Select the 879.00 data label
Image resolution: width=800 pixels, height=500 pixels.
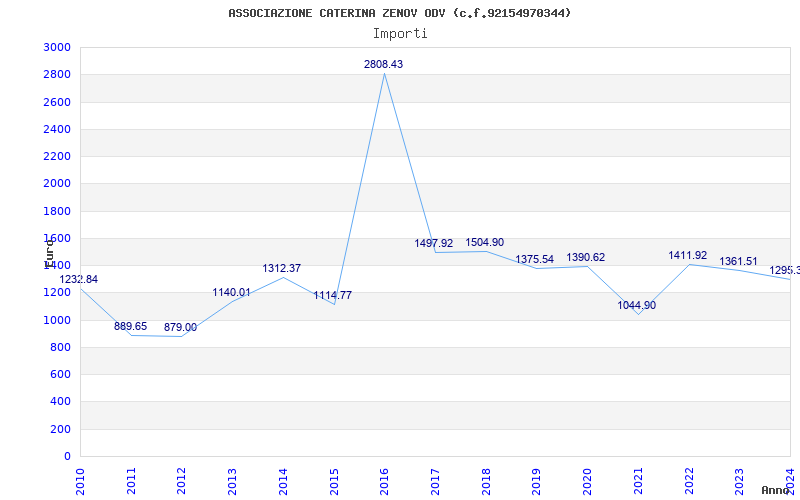point(180,328)
